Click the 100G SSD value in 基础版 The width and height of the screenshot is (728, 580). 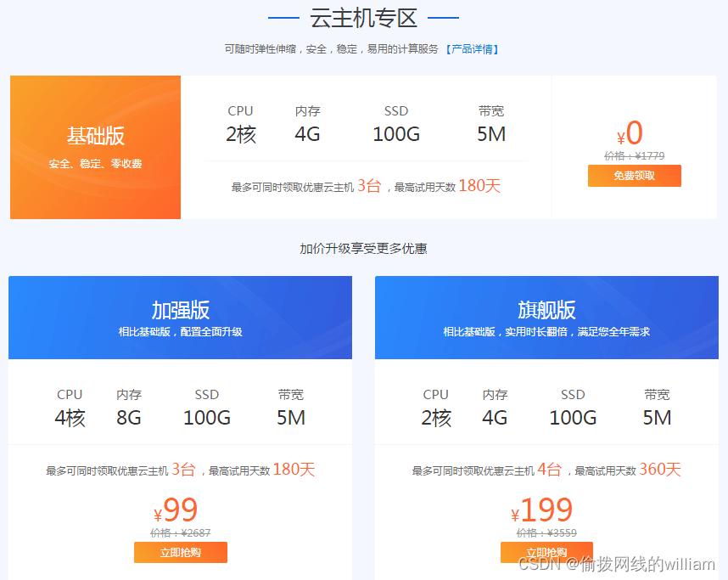pyautogui.click(x=396, y=134)
